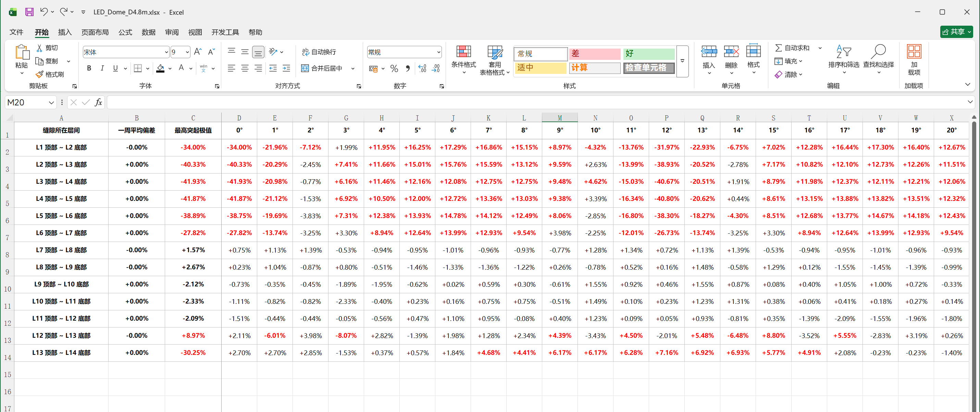Apply the 好 green cell style

click(x=649, y=54)
